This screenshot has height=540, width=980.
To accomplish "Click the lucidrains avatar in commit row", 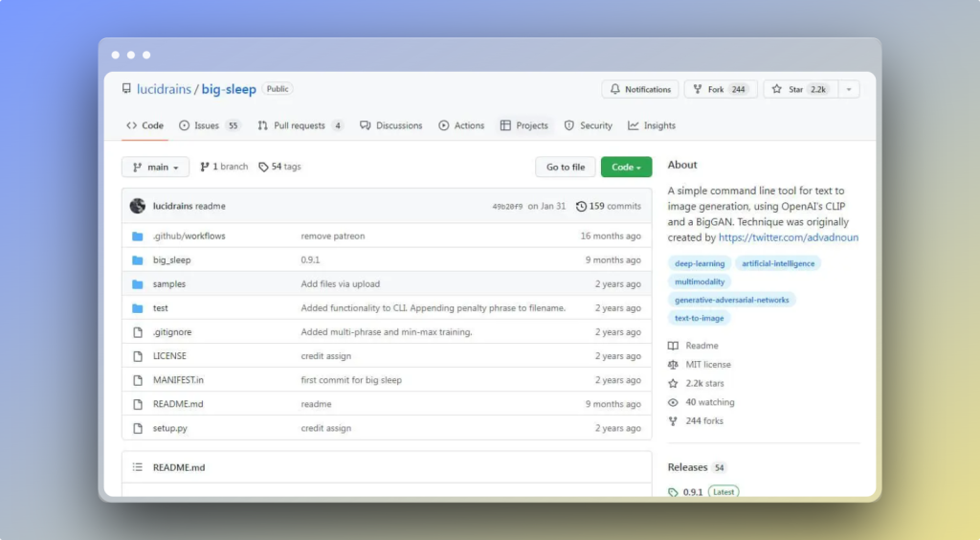I will pyautogui.click(x=138, y=206).
